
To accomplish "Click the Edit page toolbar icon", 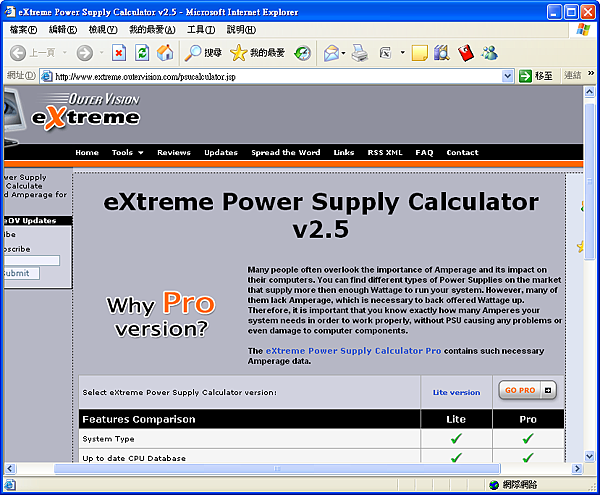I will [385, 53].
